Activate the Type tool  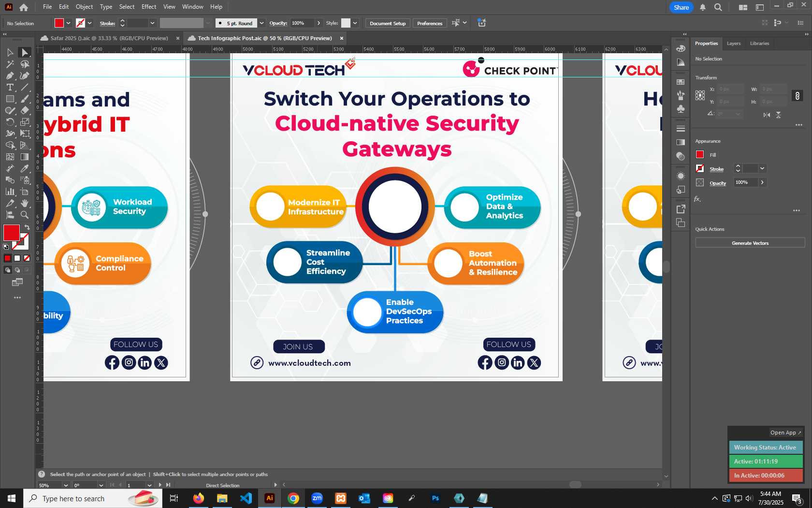coord(10,87)
